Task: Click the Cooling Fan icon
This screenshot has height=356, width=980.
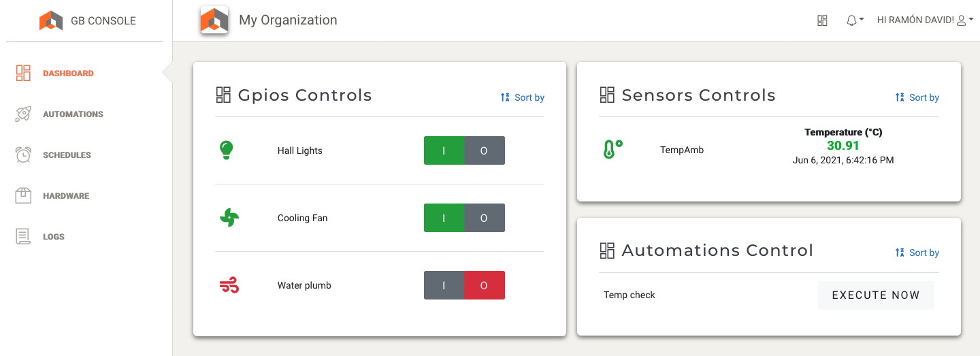Action: point(229,218)
